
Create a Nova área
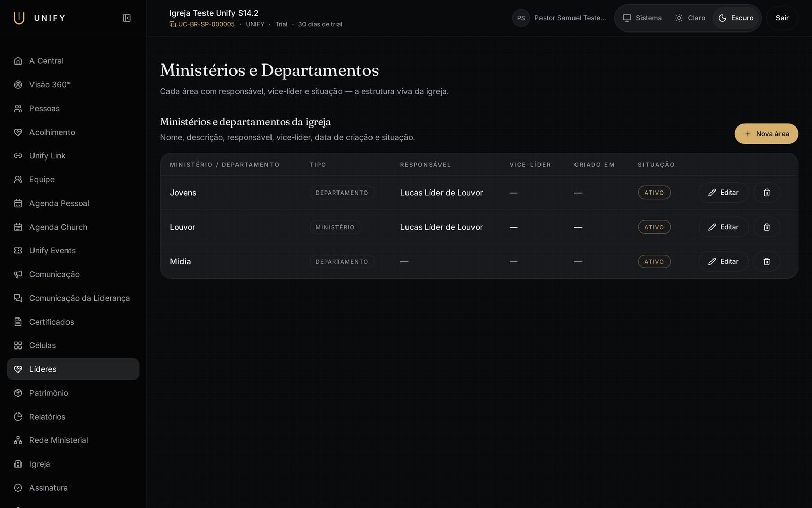[766, 134]
